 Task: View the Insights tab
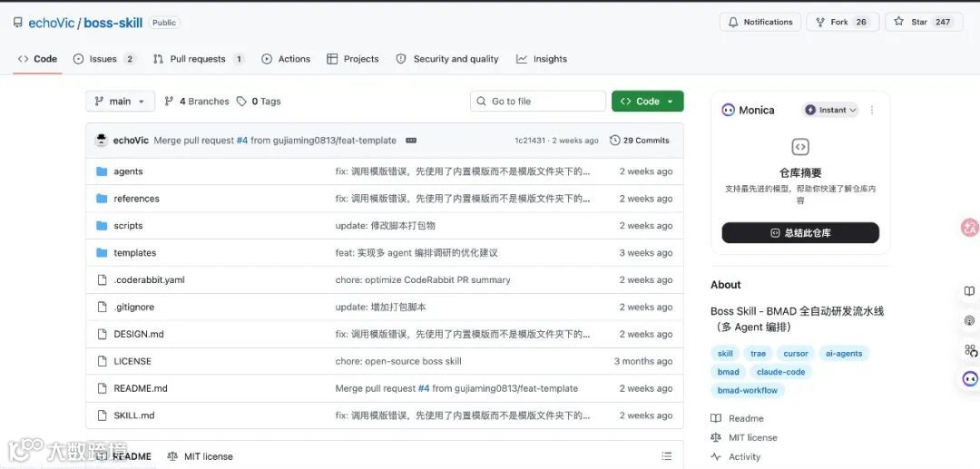[x=541, y=59]
